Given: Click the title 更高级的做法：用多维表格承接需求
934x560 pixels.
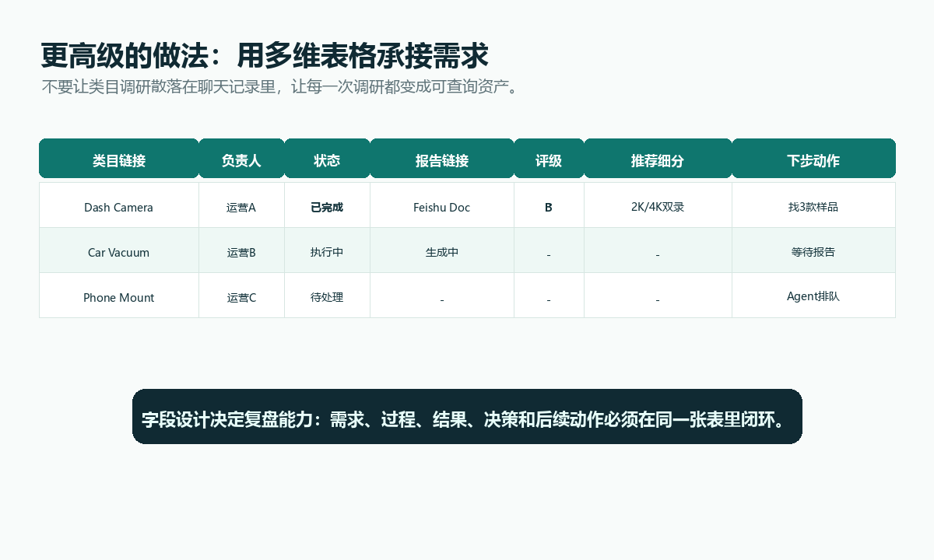Looking at the screenshot, I should coord(265,56).
